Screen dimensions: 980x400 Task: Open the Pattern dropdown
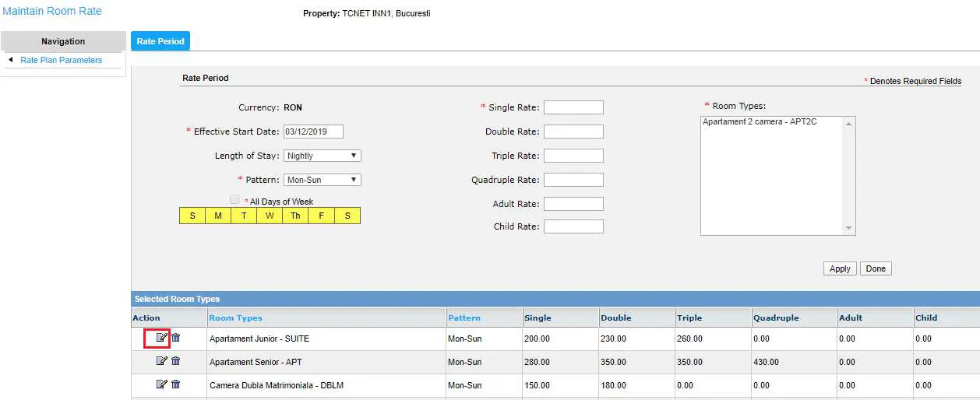(323, 180)
